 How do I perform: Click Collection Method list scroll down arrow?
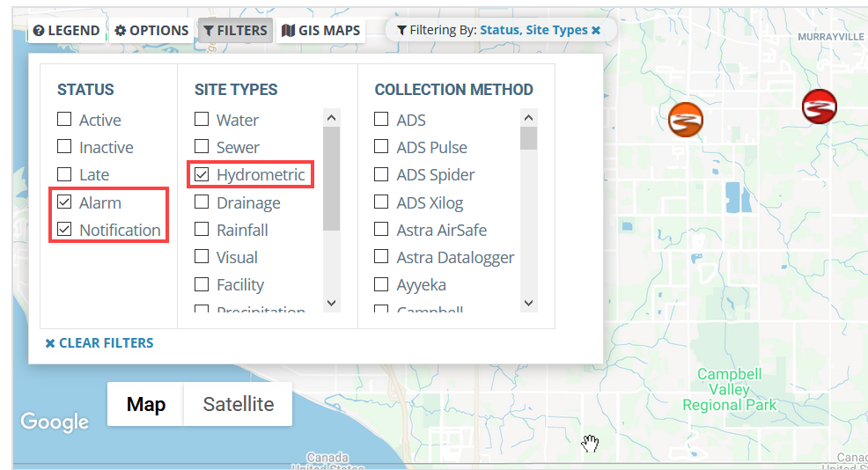[529, 303]
